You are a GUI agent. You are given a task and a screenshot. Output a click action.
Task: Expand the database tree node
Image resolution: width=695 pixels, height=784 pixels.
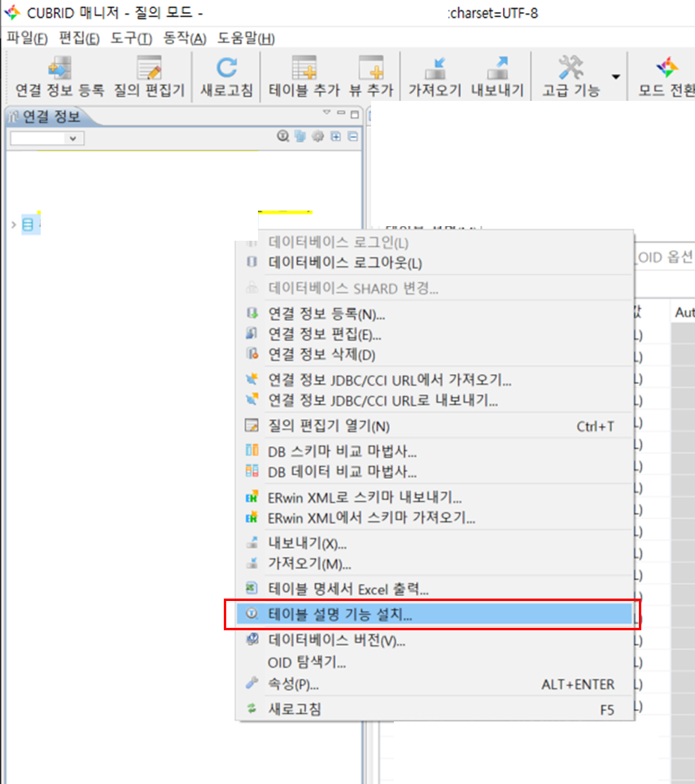point(14,224)
